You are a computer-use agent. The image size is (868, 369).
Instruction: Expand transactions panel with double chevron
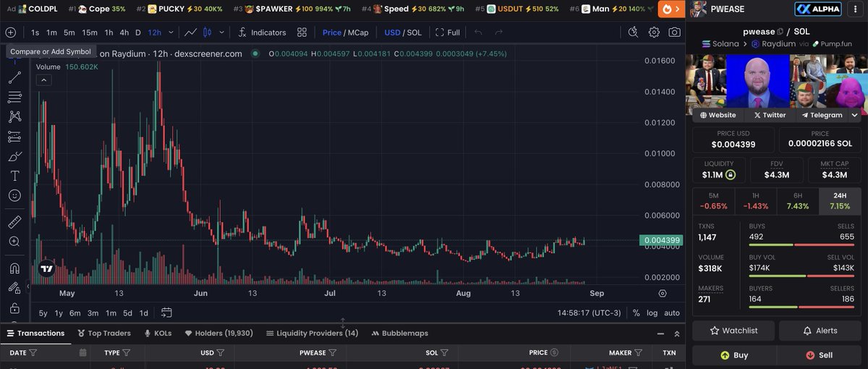point(676,334)
